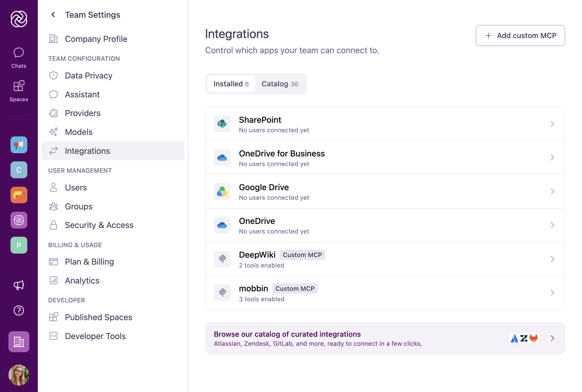Viewport: 582px width, 392px height.
Task: Open the help question mark icon
Action: (x=19, y=311)
